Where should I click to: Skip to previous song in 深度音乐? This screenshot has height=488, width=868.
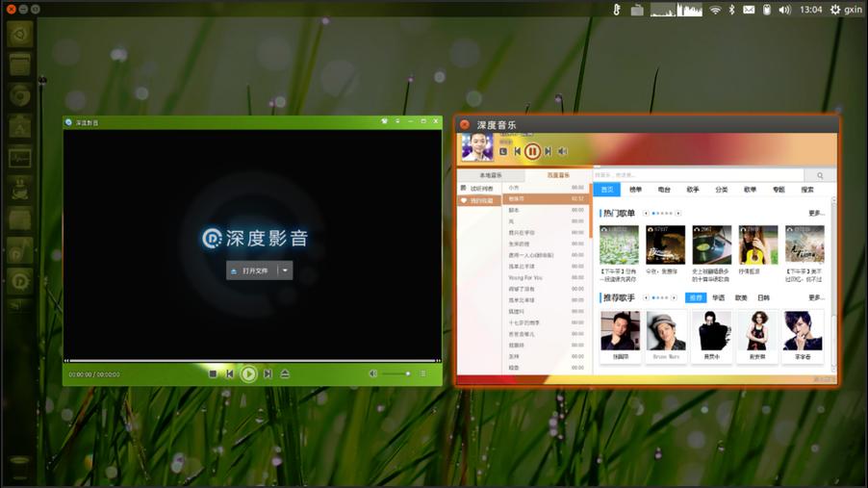[x=517, y=151]
